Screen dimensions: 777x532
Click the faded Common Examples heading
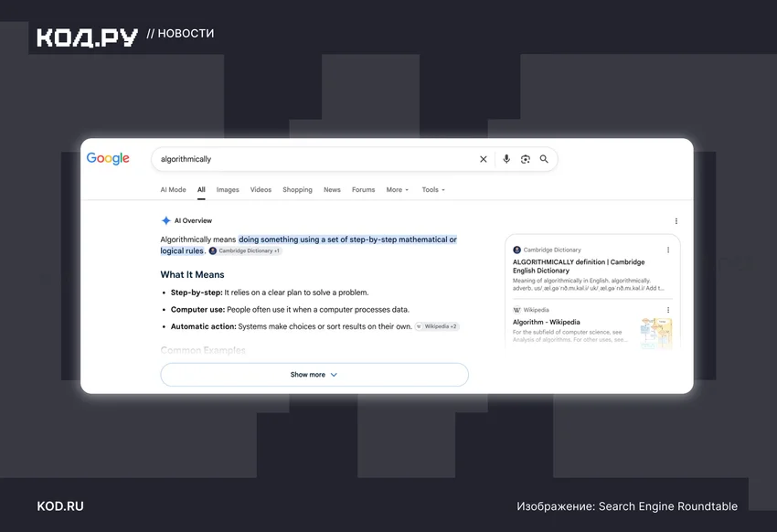[203, 350]
